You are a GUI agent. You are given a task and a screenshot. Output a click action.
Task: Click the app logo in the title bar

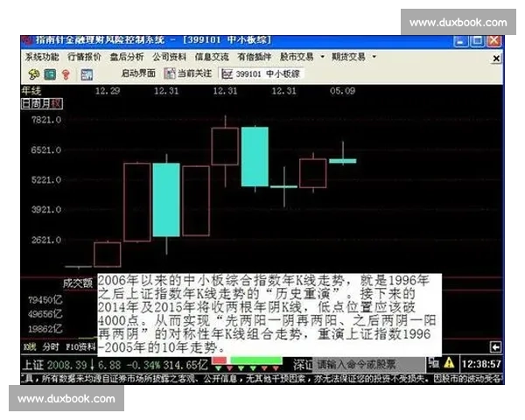coord(27,40)
